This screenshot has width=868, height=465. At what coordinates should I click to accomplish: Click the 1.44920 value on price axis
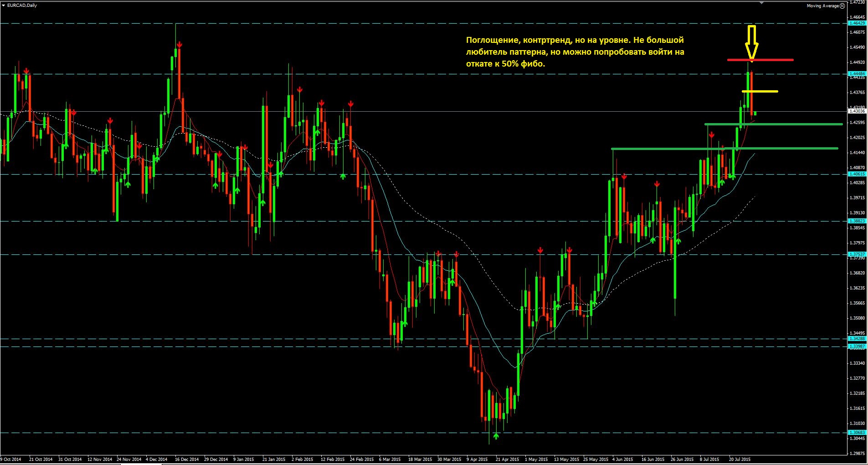point(858,62)
